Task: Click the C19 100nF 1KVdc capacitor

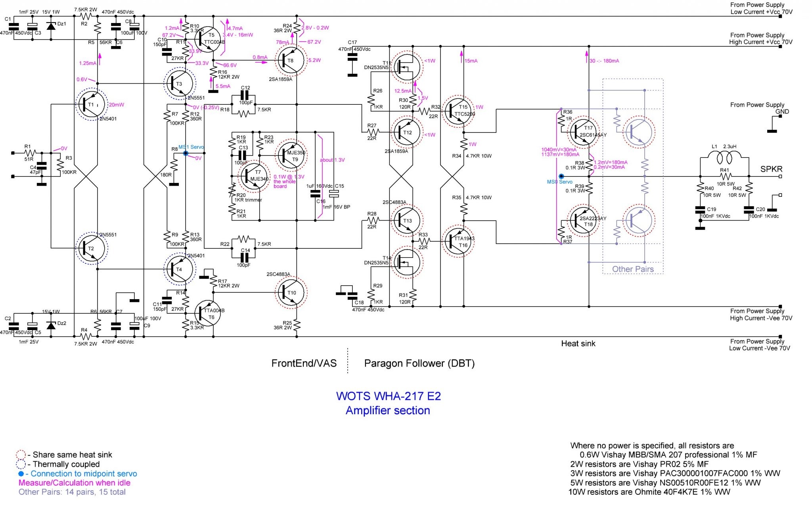Action: 700,210
